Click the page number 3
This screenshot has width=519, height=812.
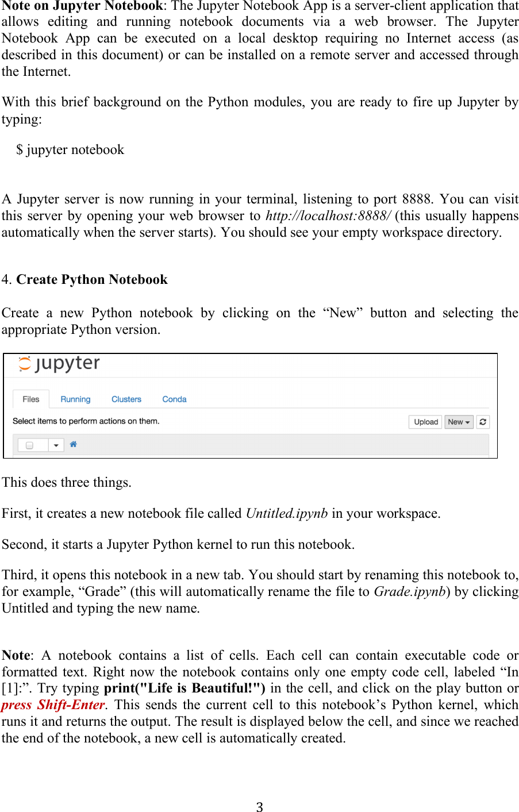point(259,807)
